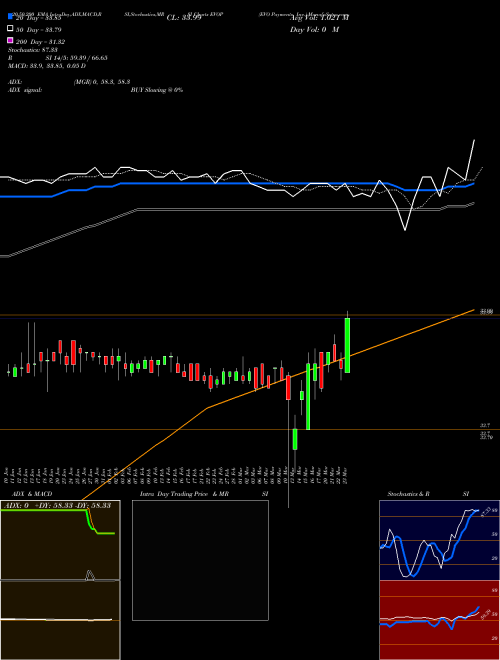Click the 'Stochastics: 87.33' value
This screenshot has height=660, width=500.
click(33, 50)
